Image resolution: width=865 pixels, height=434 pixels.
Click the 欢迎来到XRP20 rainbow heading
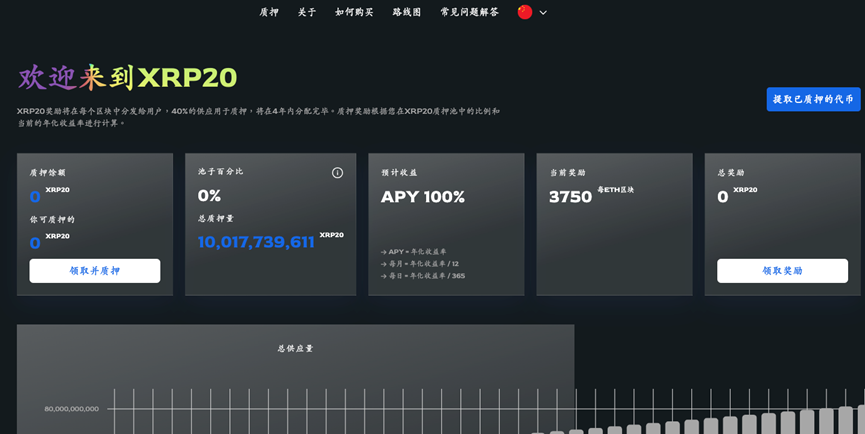(127, 77)
